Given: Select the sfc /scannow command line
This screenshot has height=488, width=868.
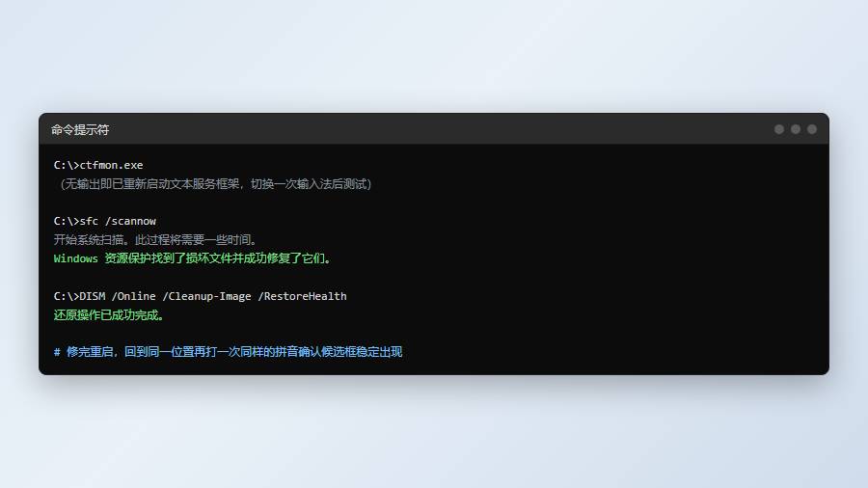Looking at the screenshot, I should 104,221.
